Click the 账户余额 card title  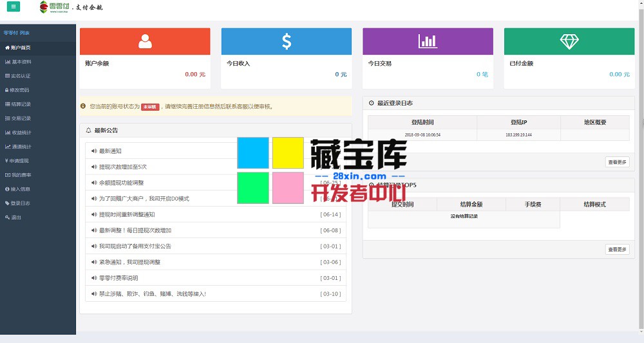click(x=97, y=64)
